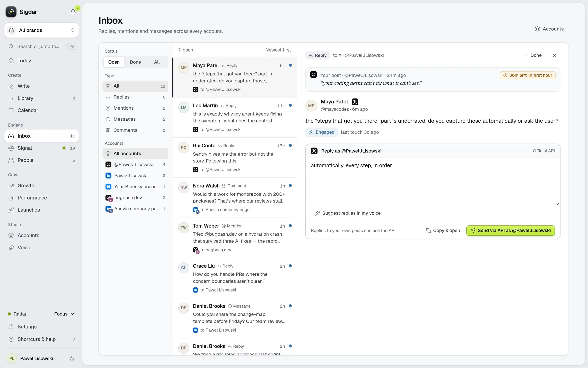Open the Growth page
Image resolution: width=588 pixels, height=368 pixels.
[42, 185]
